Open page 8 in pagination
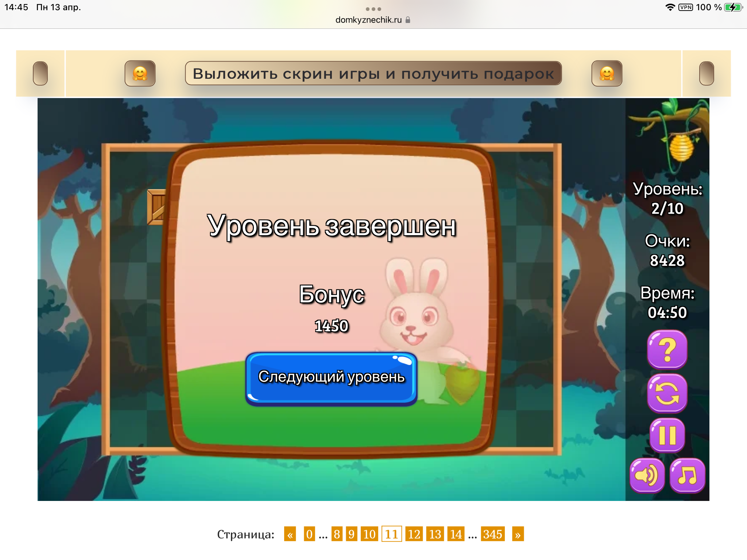 pos(337,534)
